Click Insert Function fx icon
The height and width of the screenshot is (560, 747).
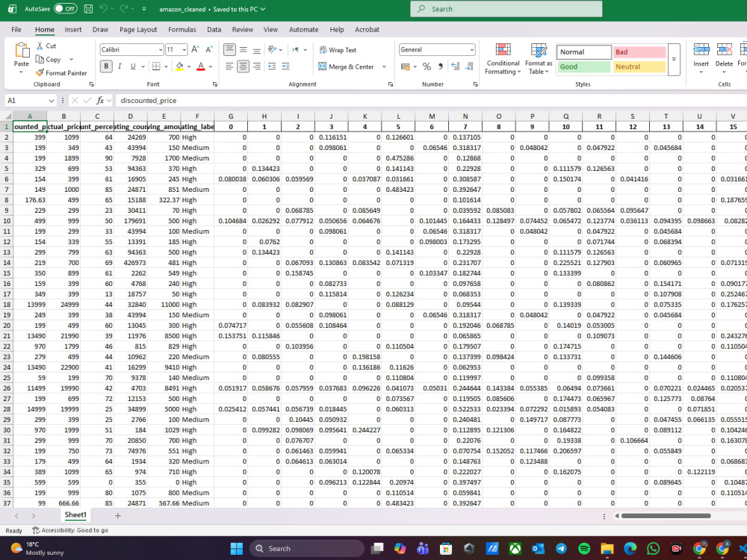tap(100, 101)
